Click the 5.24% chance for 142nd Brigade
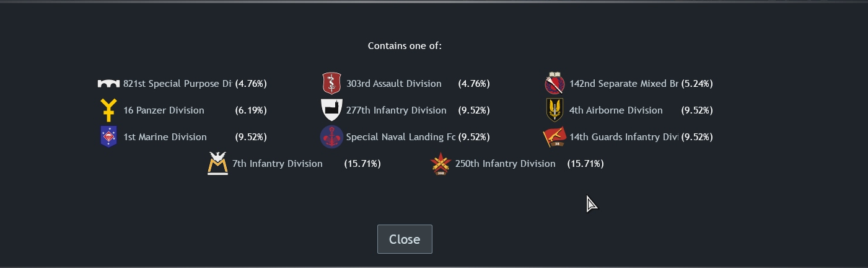The width and height of the screenshot is (868, 268). coord(697,84)
